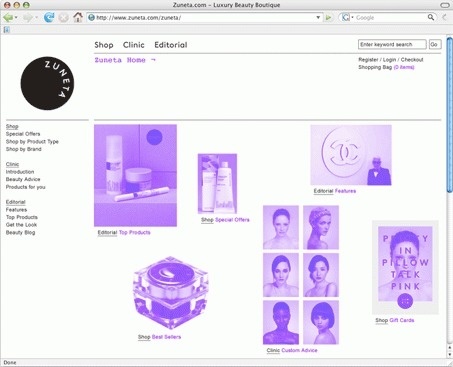The image size is (453, 367).
Task: Click the Shop Special Offers caption link
Action: click(225, 220)
